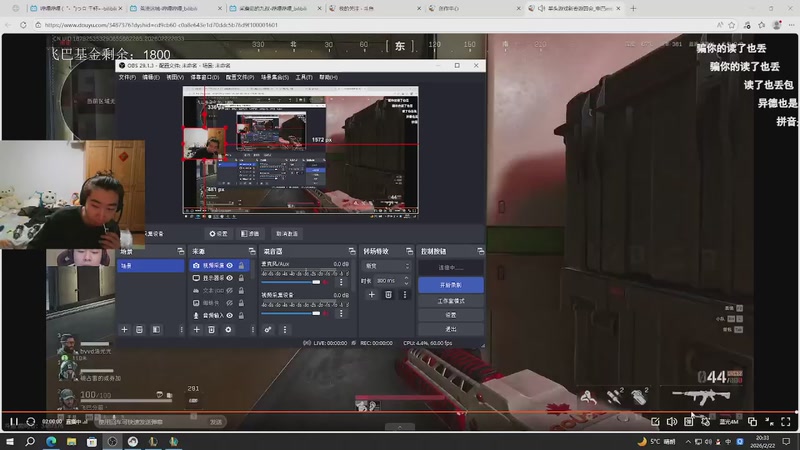Open File Explorer from taskbar

coord(71,441)
